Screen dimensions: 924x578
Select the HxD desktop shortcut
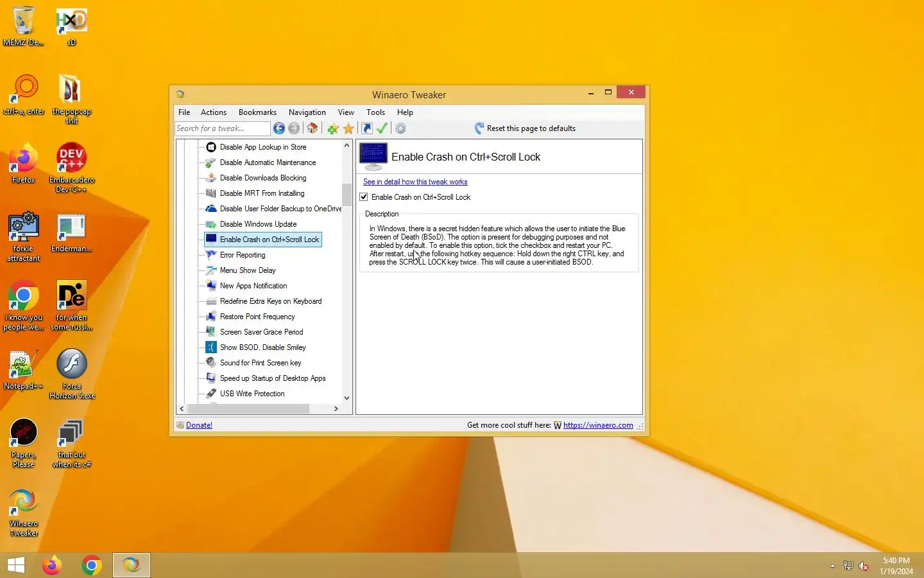(71, 26)
